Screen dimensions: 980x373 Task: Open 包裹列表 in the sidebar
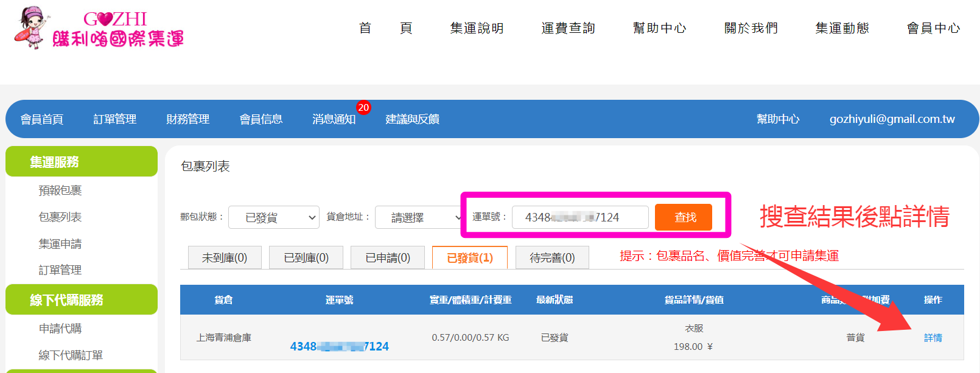point(60,217)
